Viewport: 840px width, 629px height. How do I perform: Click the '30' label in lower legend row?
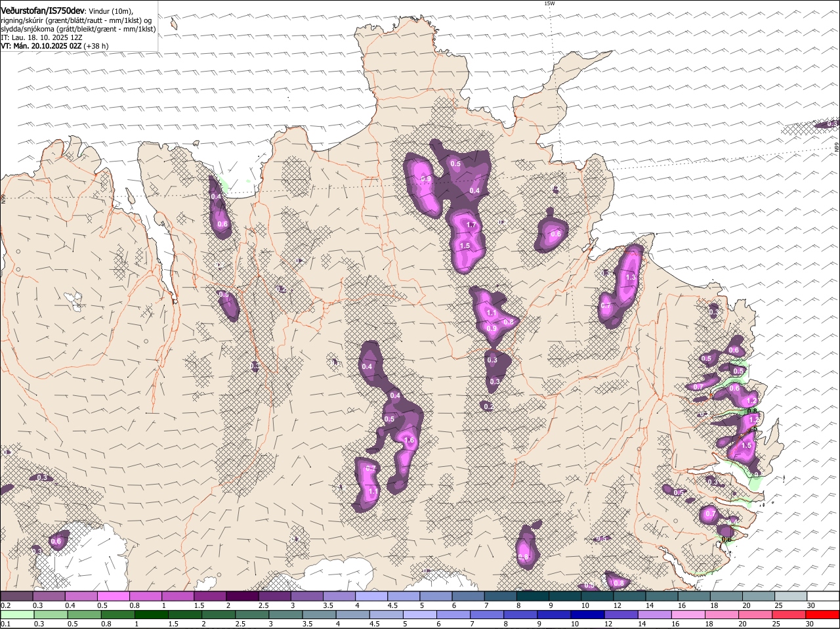(x=810, y=624)
